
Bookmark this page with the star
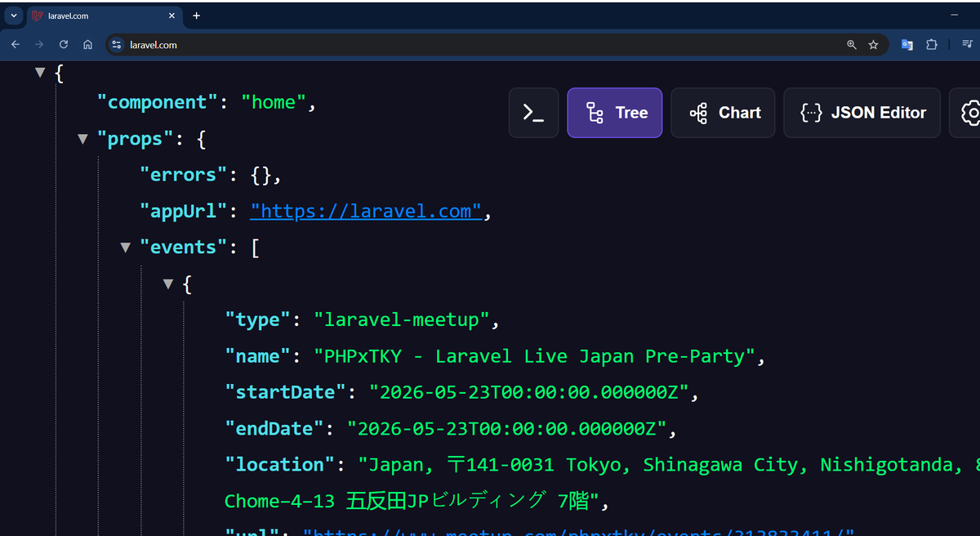click(873, 45)
